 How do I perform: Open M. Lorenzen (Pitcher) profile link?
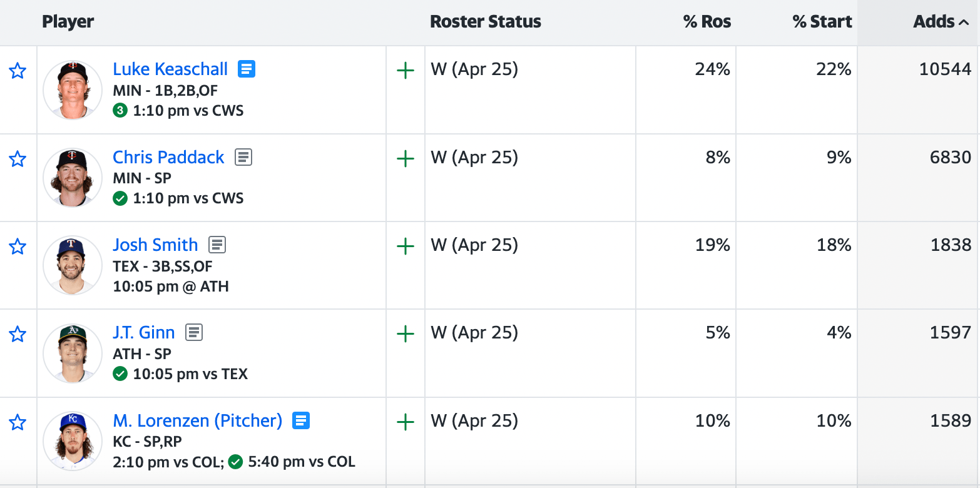[x=197, y=420]
